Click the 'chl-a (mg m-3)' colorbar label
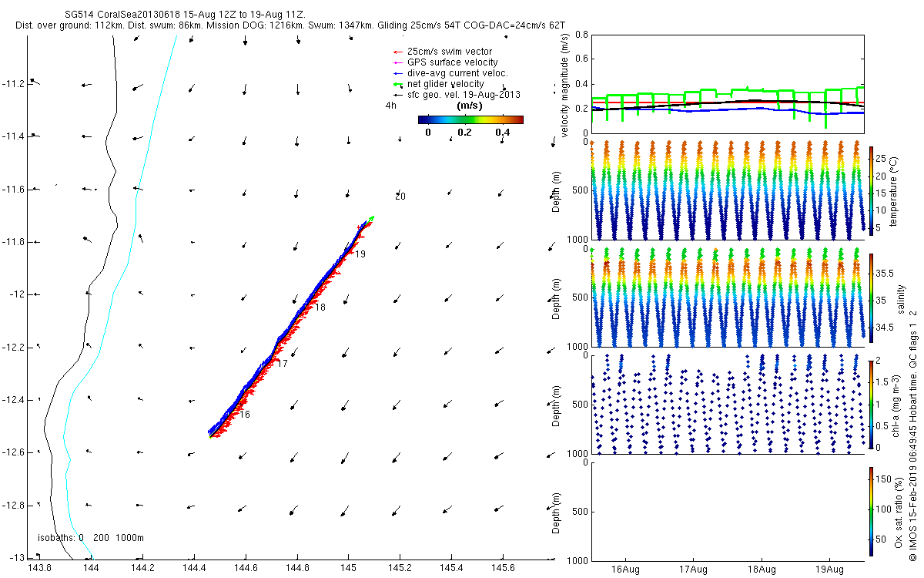The image size is (924, 578). click(x=894, y=404)
